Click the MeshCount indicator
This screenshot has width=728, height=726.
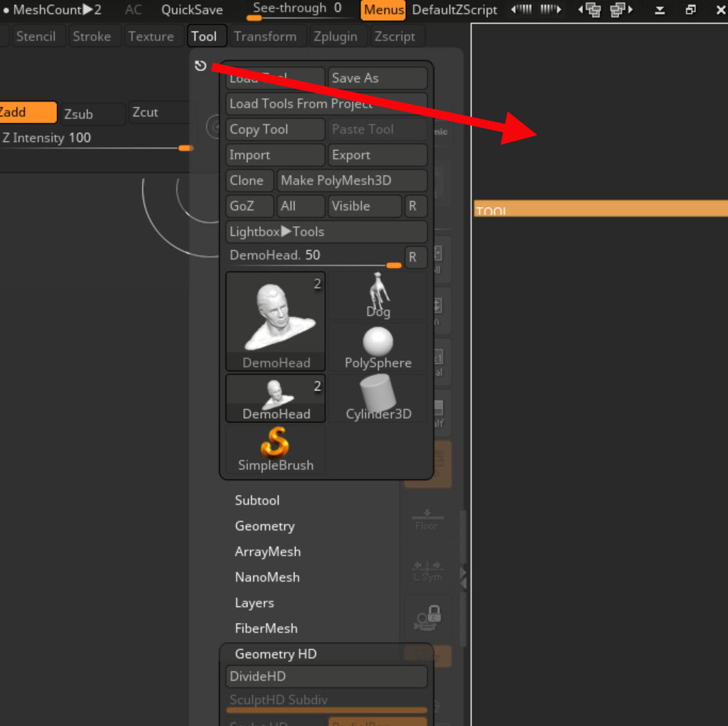pyautogui.click(x=52, y=10)
